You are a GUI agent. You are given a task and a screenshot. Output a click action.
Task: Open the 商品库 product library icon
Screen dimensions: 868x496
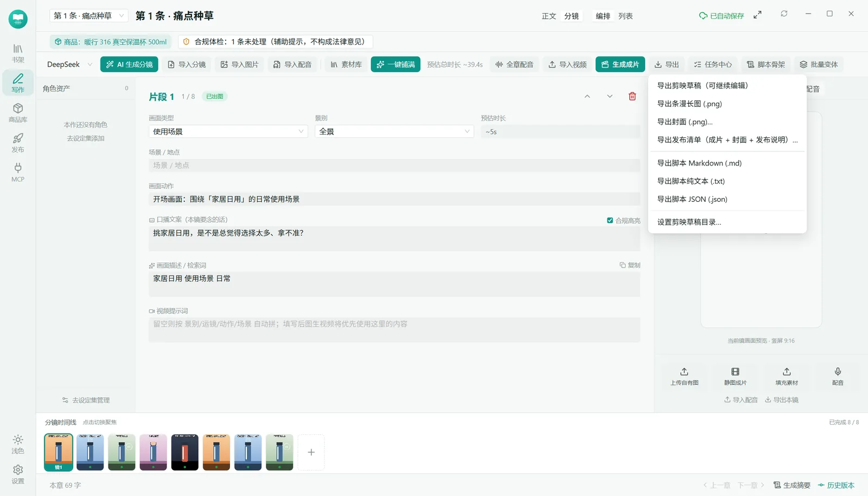click(18, 113)
